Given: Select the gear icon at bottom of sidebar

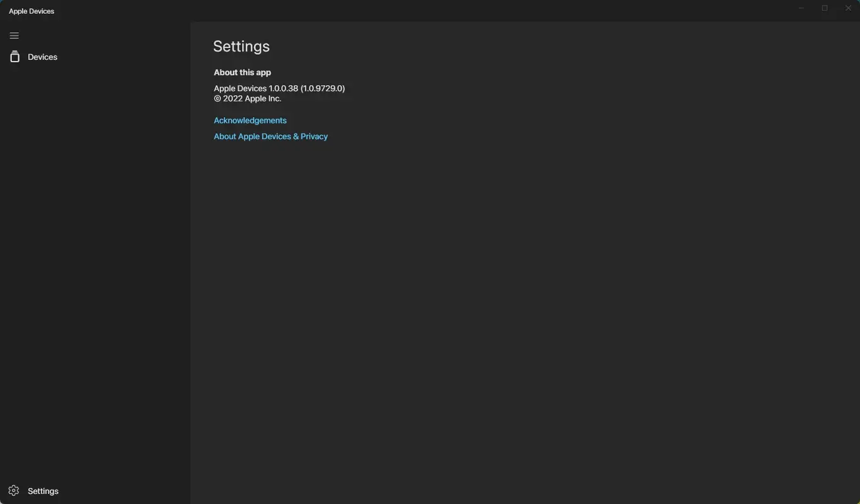Looking at the screenshot, I should [x=14, y=490].
